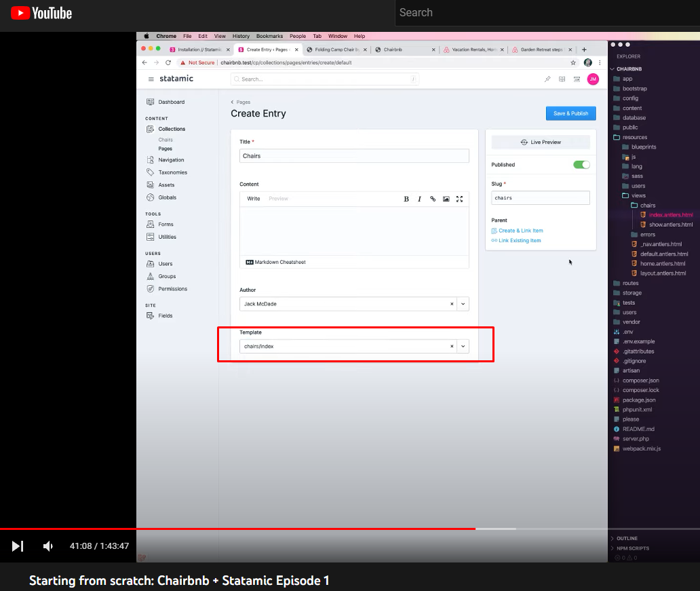
Task: Switch to the Installation // Statamic tab
Action: pos(199,50)
